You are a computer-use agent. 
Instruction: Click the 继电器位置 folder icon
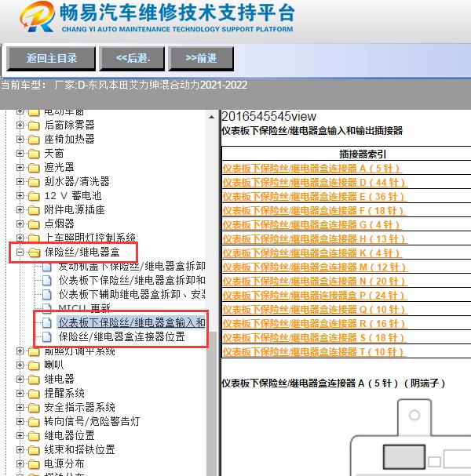tap(34, 436)
